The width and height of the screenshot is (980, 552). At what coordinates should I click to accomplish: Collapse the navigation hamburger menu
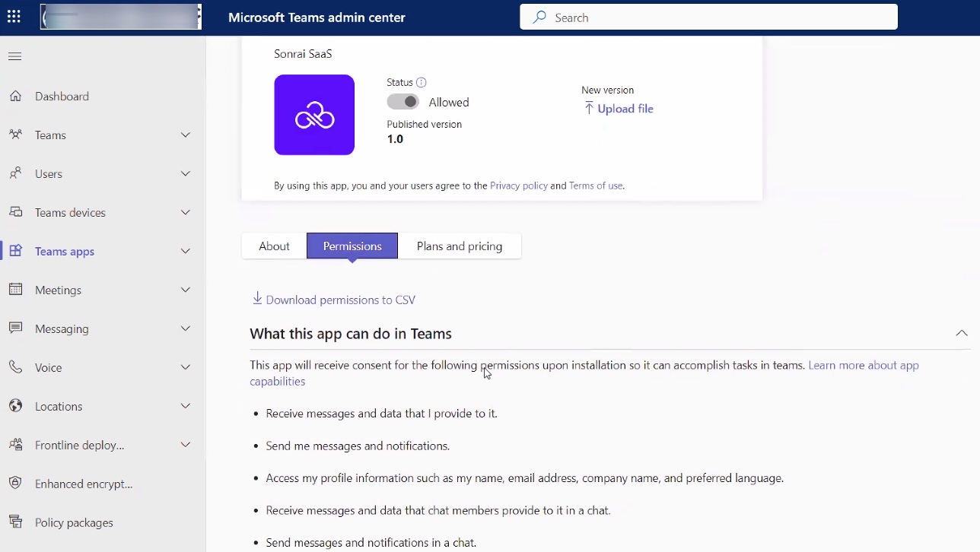click(x=15, y=56)
